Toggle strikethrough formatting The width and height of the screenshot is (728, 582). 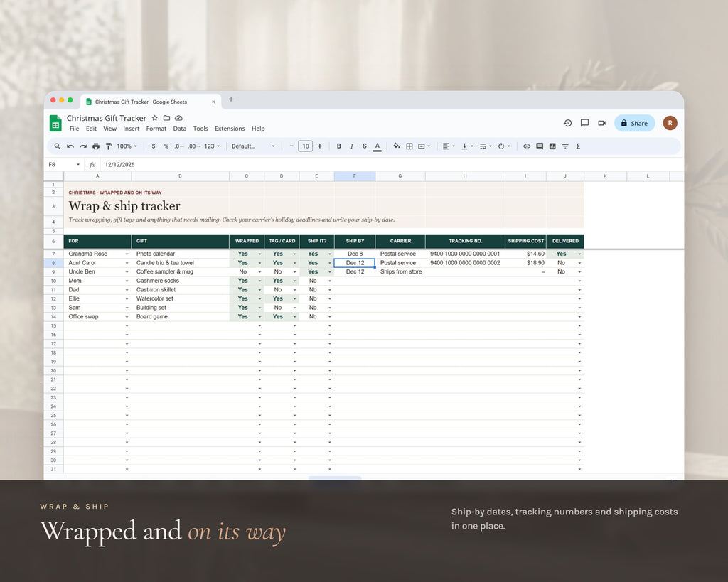365,146
